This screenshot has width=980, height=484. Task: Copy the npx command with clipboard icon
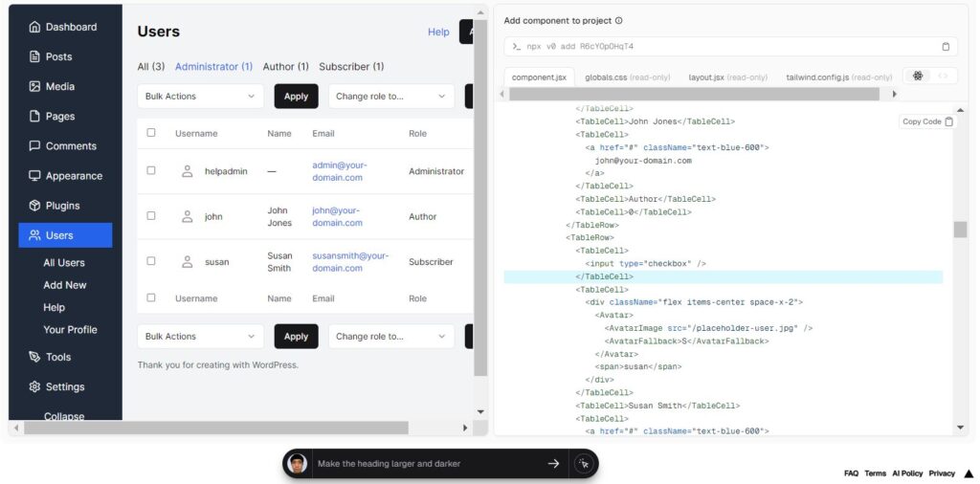946,47
